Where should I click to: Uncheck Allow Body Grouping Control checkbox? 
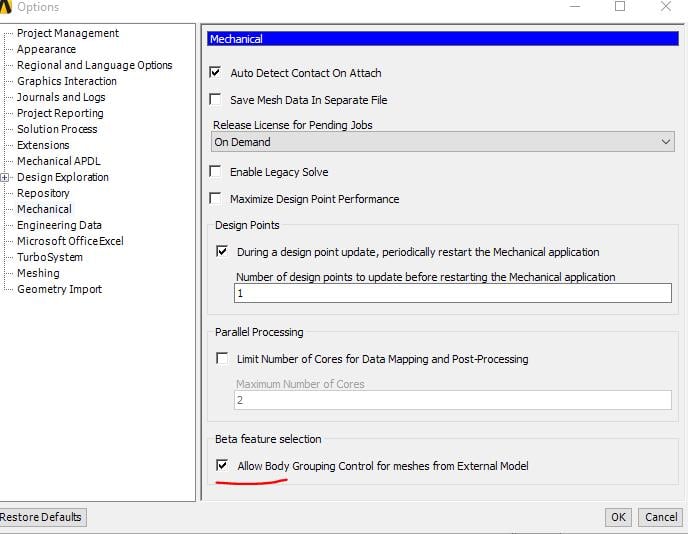(222, 465)
